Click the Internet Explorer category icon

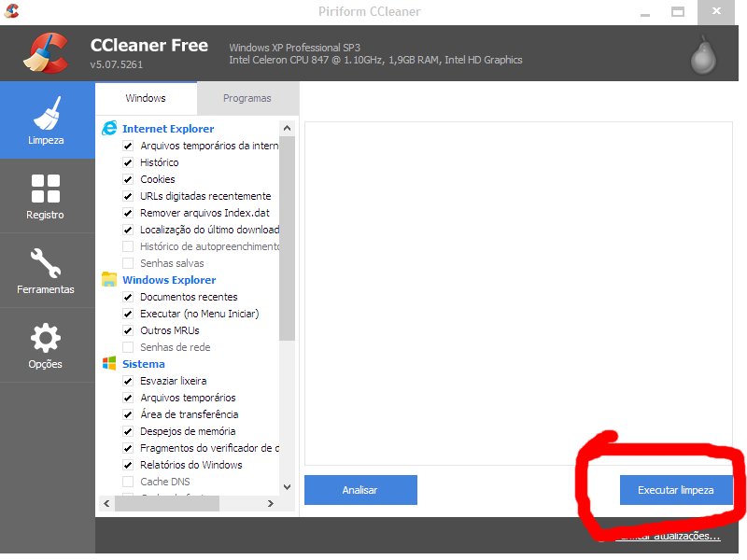[x=109, y=129]
